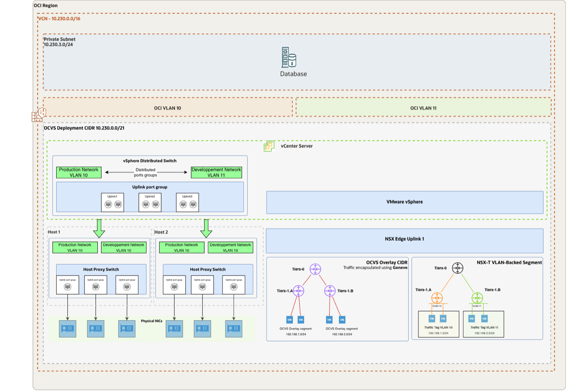This screenshot has width=568, height=392.
Task: Click the NIC card under Host 2's middle uplink
Action: 202,329
